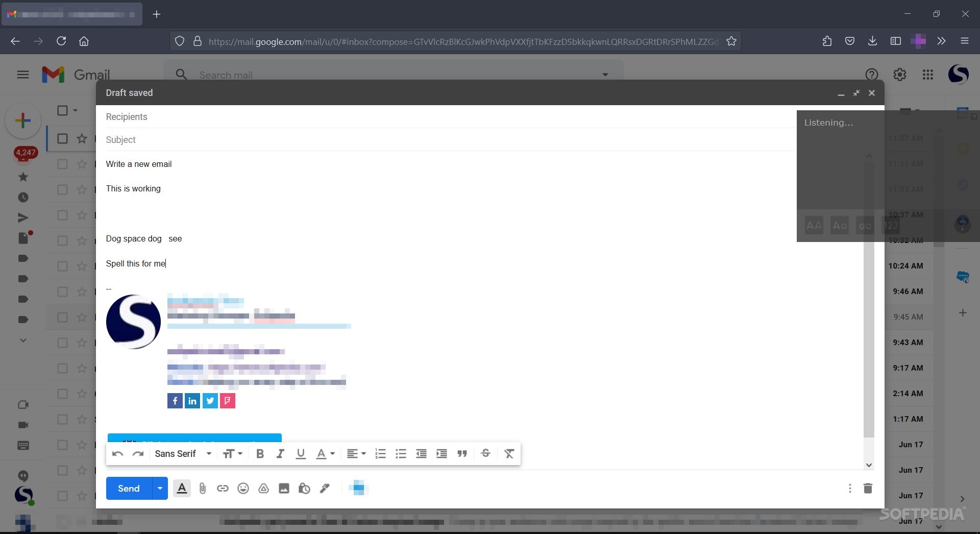980x534 pixels.
Task: Toggle confidential mode
Action: [304, 489]
